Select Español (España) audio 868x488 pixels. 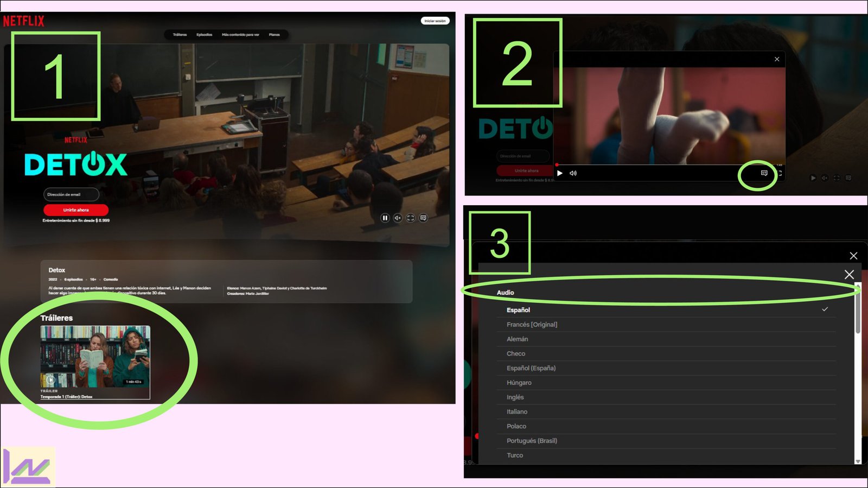tap(667, 368)
